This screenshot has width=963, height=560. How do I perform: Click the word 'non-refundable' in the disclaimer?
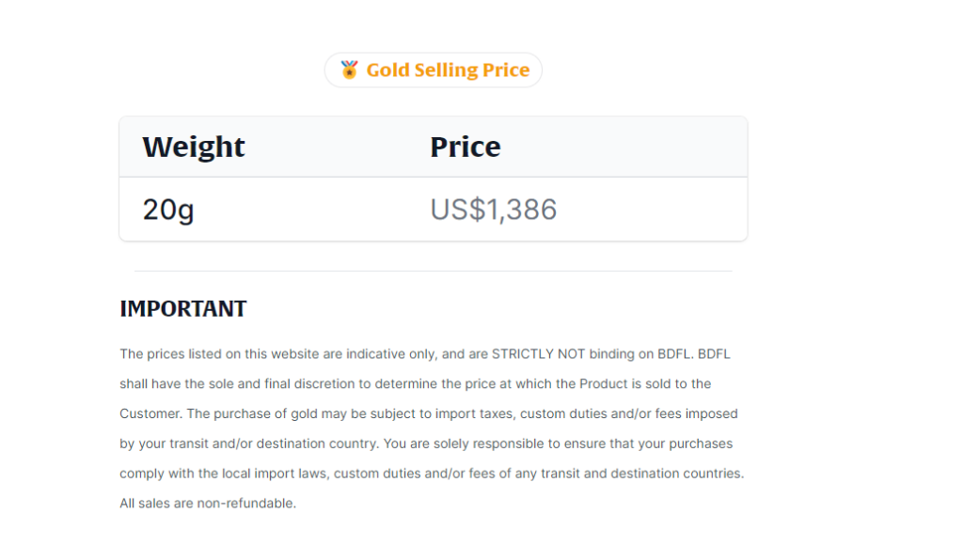[x=245, y=504]
